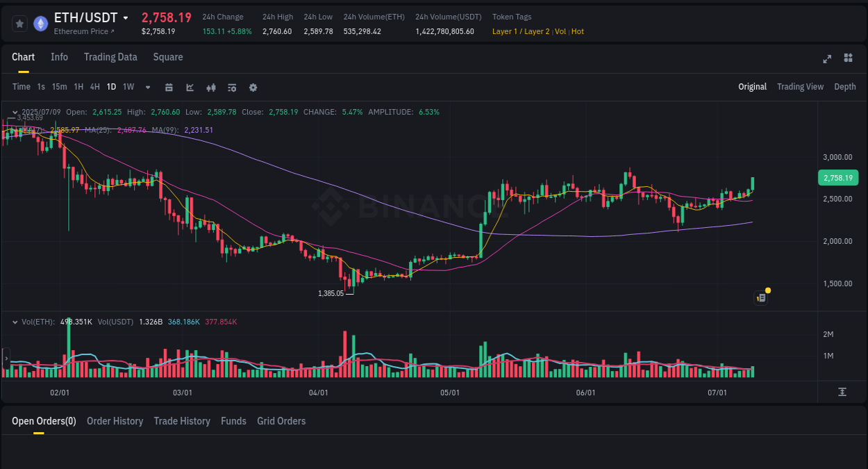The image size is (868, 469).
Task: Toggle the favorite star for ETH/USDT
Action: (19, 23)
